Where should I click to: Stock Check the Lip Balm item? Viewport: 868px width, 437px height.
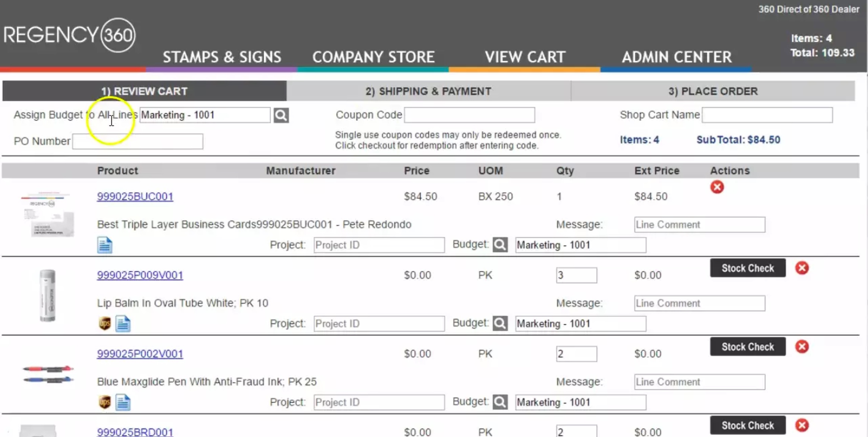pos(748,268)
